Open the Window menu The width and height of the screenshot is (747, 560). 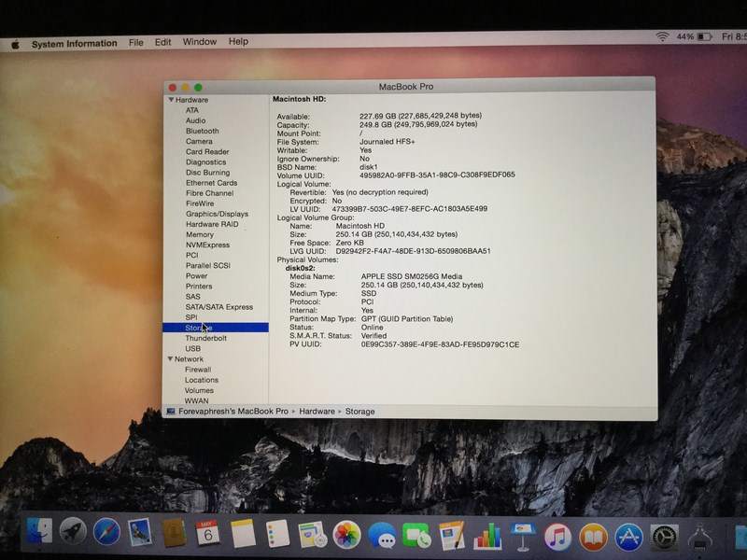(x=199, y=42)
